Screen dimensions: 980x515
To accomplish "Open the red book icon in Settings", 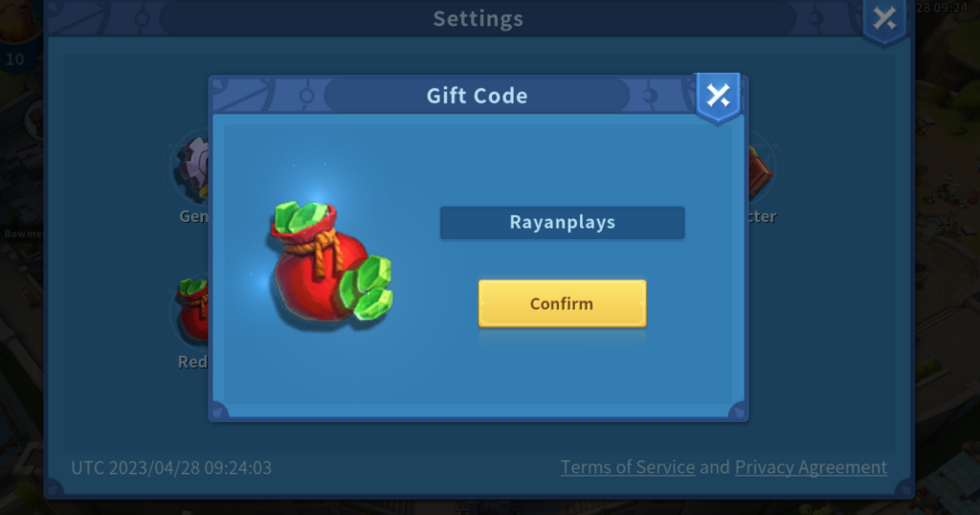I will pyautogui.click(x=760, y=170).
